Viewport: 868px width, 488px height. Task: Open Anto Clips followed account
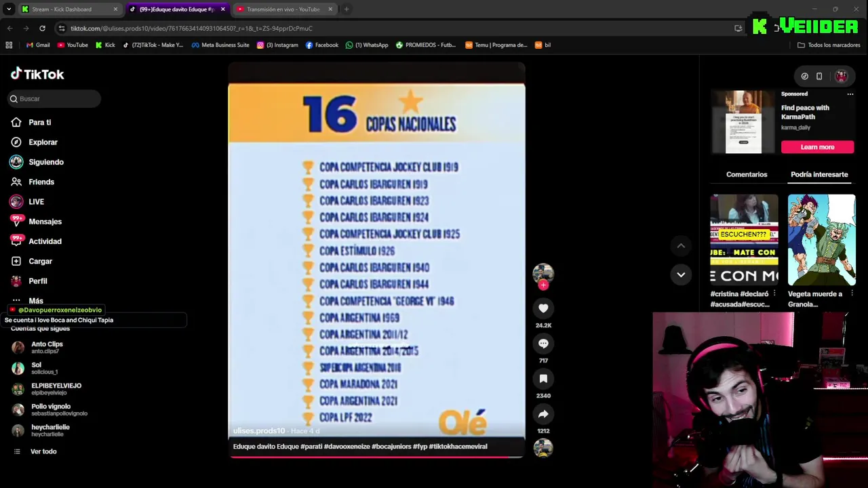point(47,347)
